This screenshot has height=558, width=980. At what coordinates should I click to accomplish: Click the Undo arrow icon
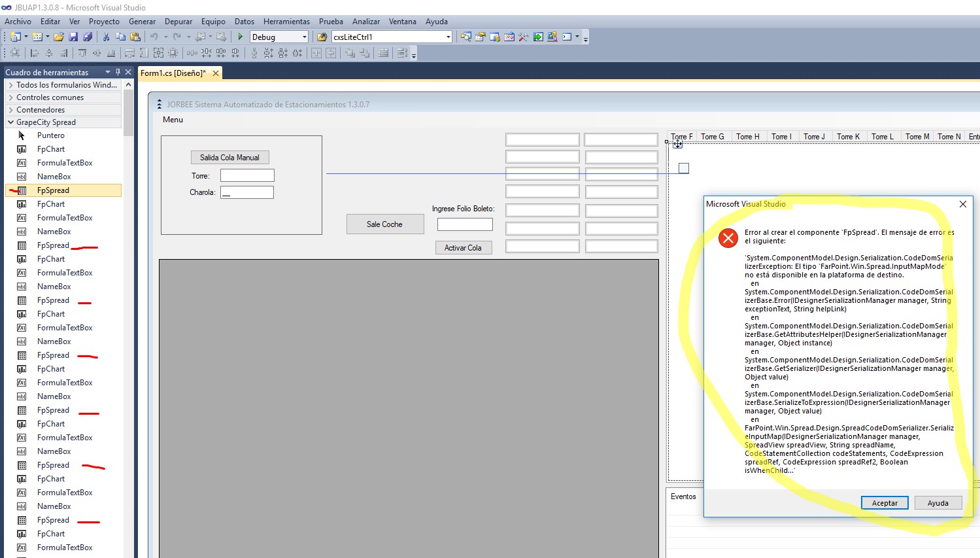pyautogui.click(x=154, y=37)
